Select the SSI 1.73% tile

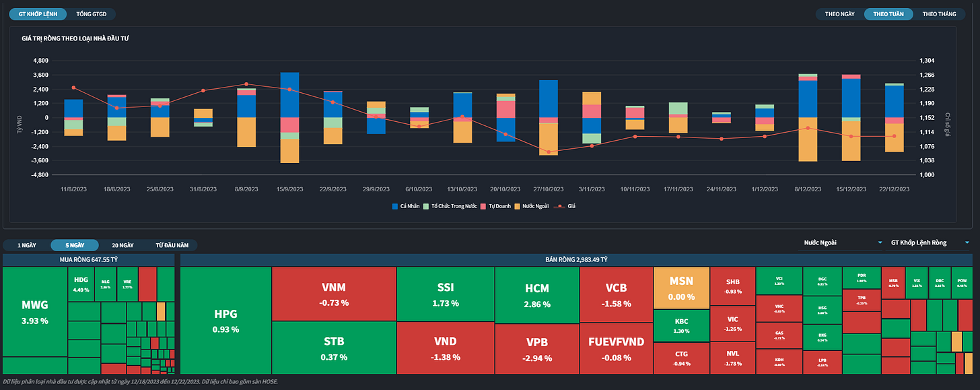tap(445, 294)
